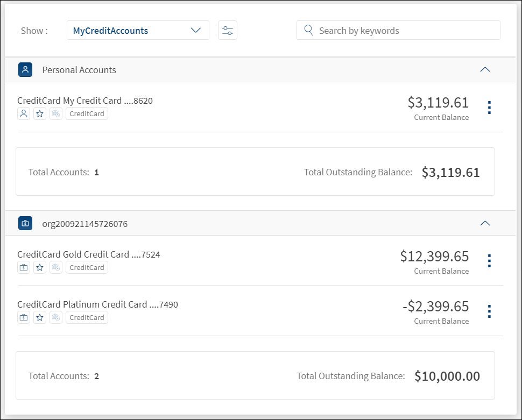The width and height of the screenshot is (522, 420).
Task: Toggle favorite star on Gold Credit Card 7524
Action: click(40, 267)
